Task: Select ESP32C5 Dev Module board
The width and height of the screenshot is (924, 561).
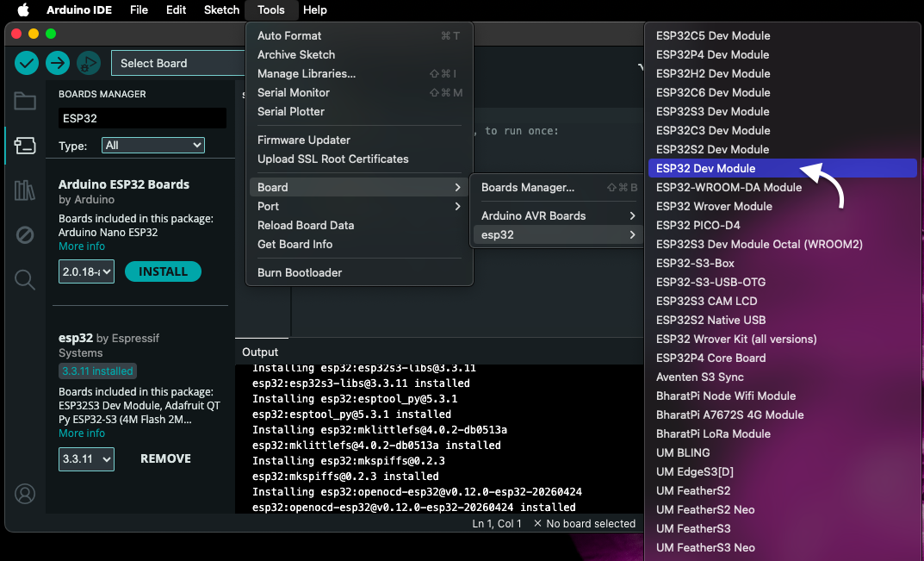Action: point(783,35)
